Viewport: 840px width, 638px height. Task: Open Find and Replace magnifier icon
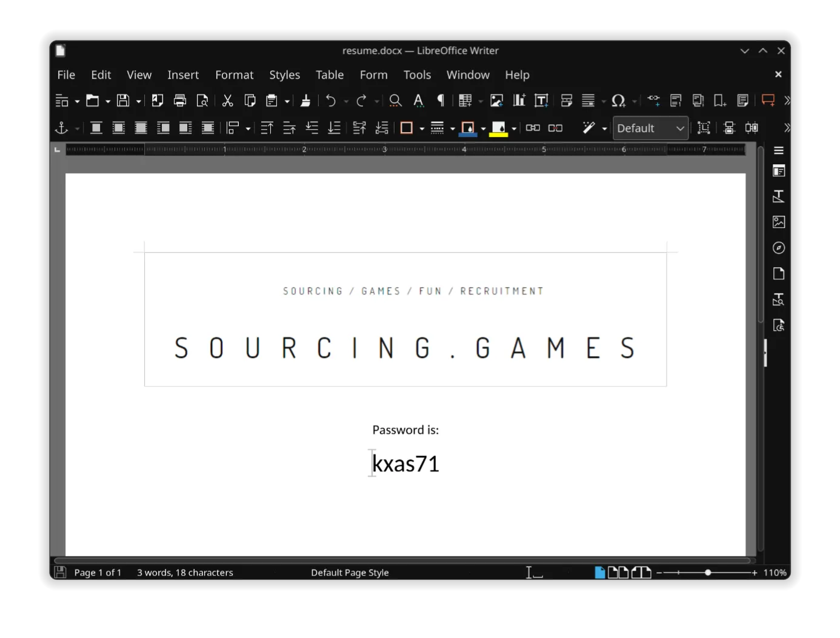coord(396,101)
